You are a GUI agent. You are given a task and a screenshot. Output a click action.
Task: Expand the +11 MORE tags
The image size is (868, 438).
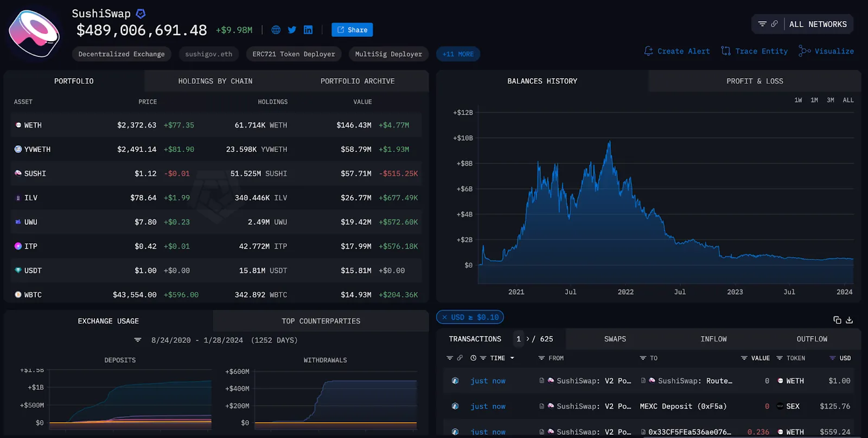point(458,54)
